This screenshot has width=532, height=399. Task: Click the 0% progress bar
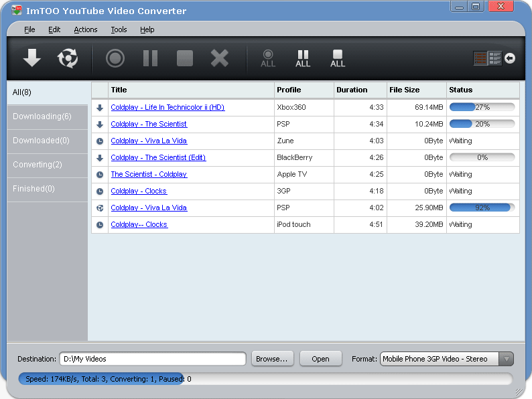pyautogui.click(x=482, y=157)
